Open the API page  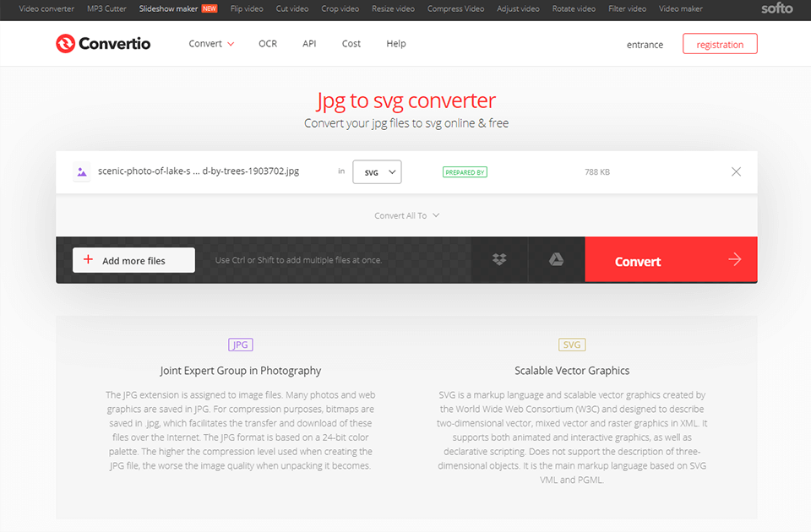pos(309,43)
